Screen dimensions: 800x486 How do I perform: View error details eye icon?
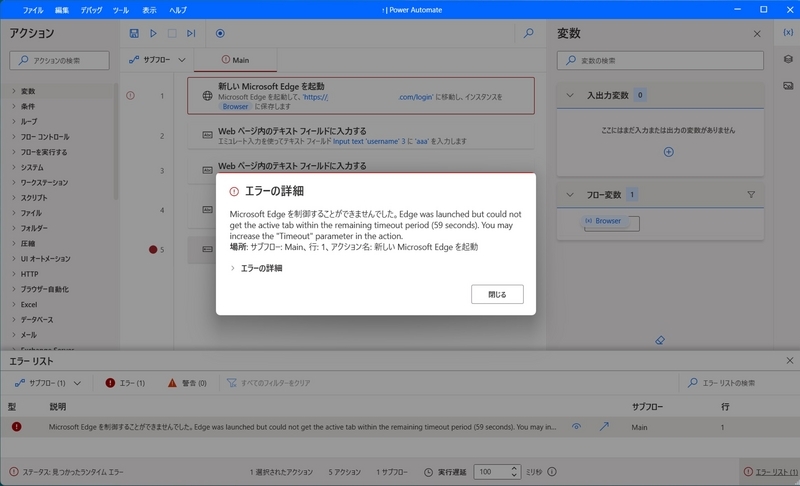(x=577, y=426)
